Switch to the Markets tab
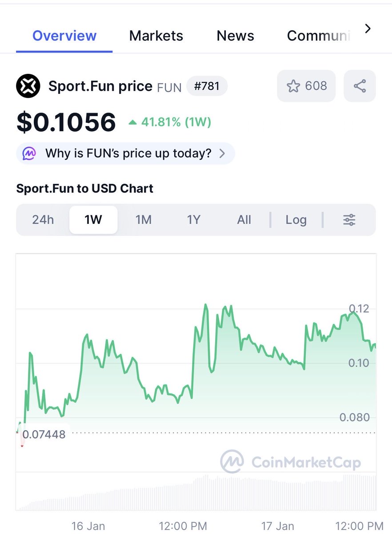This screenshot has height=534, width=392. point(156,36)
